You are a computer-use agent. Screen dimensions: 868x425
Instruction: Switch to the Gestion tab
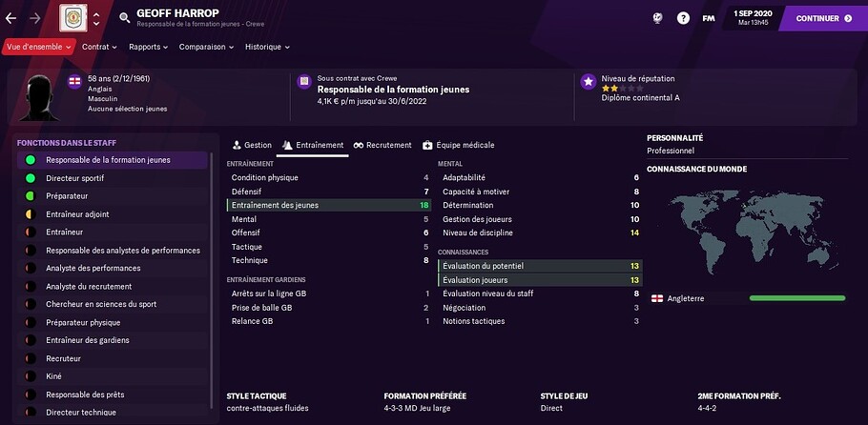click(253, 145)
